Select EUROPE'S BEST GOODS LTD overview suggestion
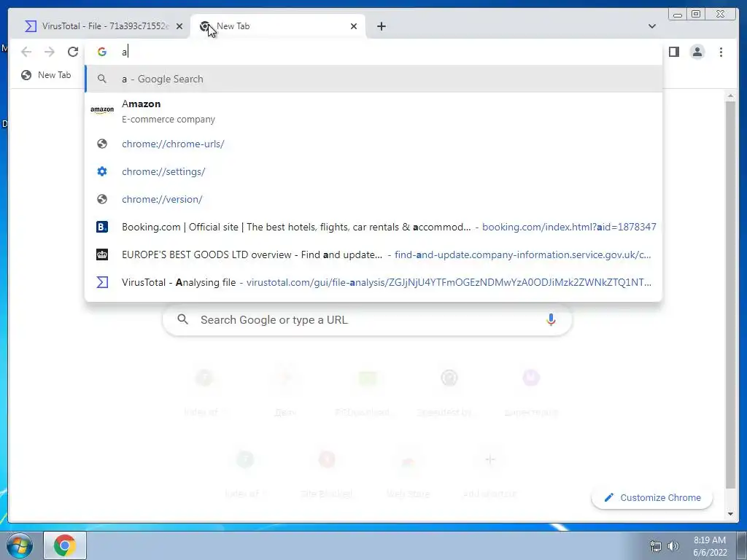This screenshot has width=747, height=560. coord(373,254)
